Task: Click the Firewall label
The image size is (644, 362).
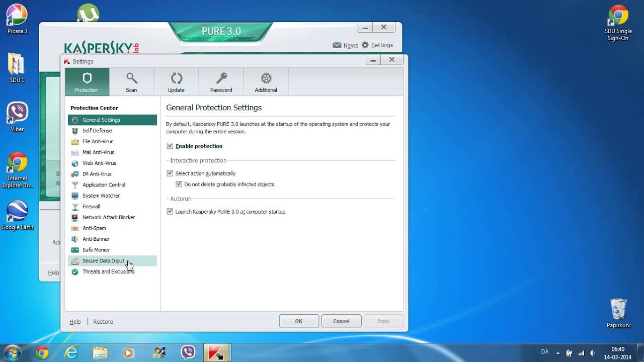Action: [x=91, y=207]
